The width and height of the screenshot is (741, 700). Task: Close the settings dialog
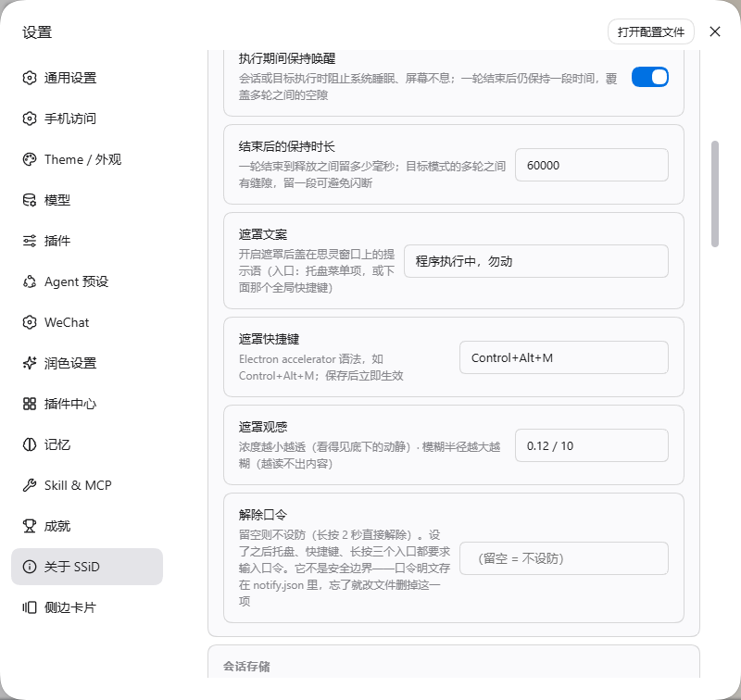(x=715, y=31)
